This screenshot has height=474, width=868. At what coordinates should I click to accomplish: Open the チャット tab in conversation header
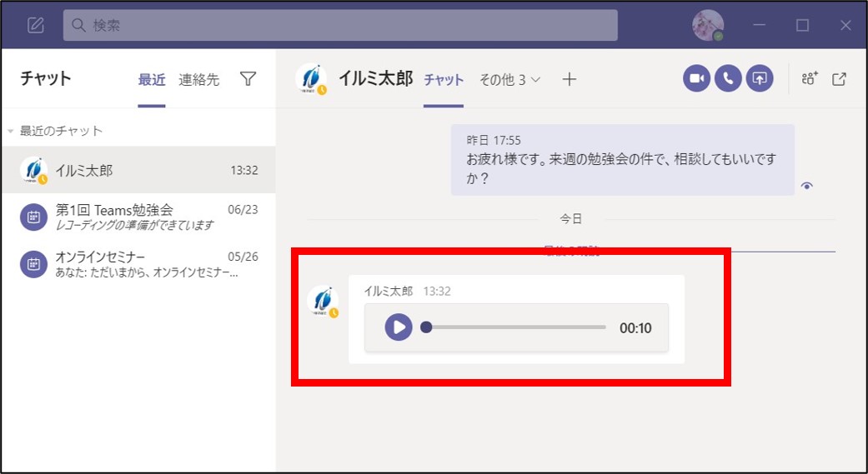[x=444, y=80]
